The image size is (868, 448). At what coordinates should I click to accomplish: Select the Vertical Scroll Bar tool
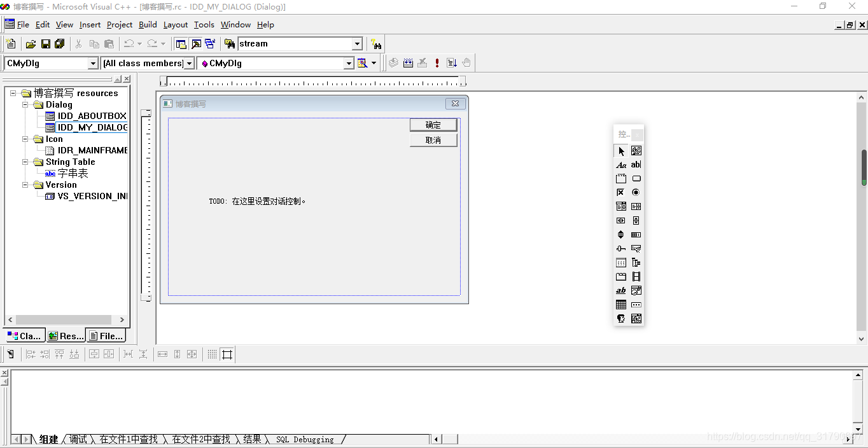(x=636, y=220)
